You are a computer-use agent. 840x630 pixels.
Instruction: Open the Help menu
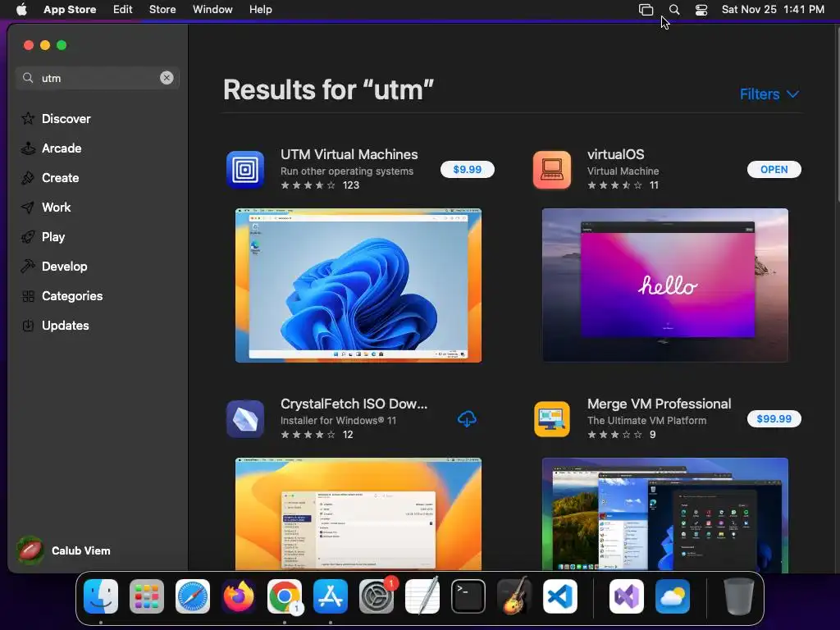pos(260,10)
